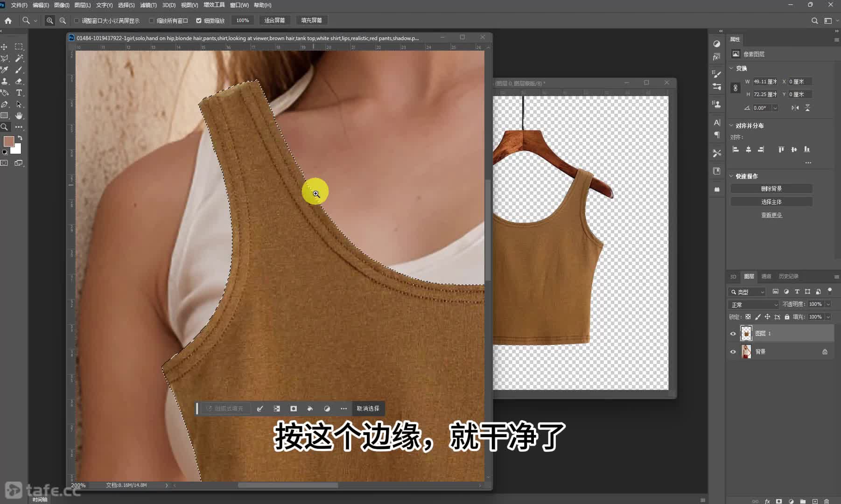Open the 窗口(W) menu
Image resolution: width=841 pixels, height=504 pixels.
click(x=239, y=5)
